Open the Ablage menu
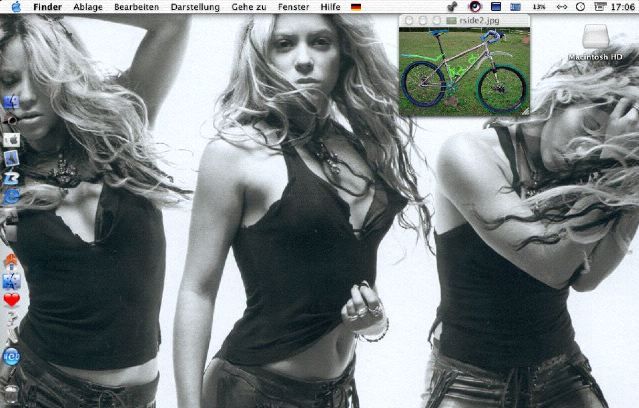Viewport: 639px width, 408px height. (87, 6)
